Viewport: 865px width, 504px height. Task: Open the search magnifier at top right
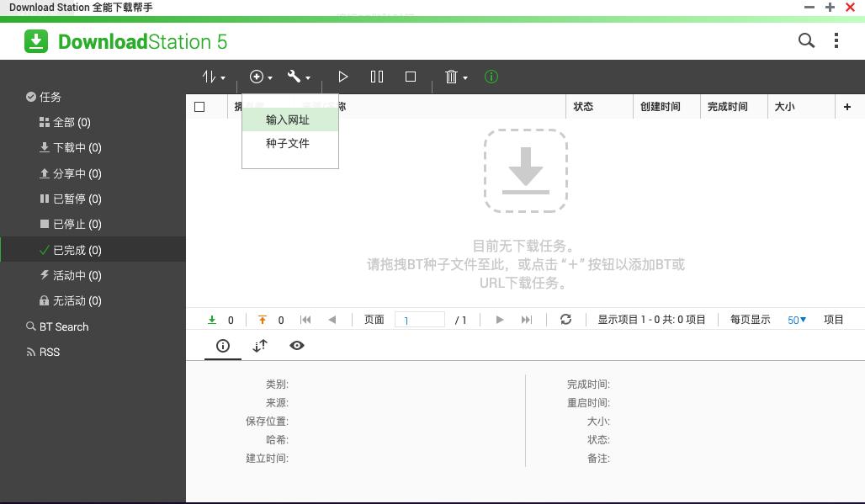(x=805, y=40)
